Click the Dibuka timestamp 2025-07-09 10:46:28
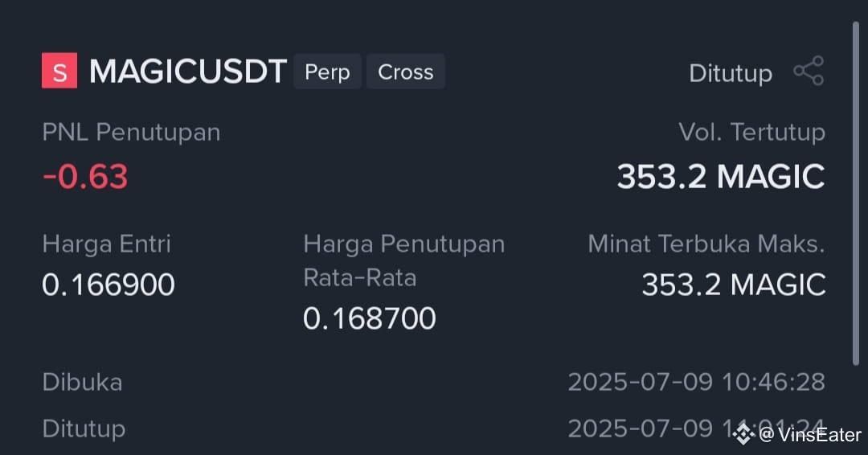Viewport: 868px width, 455px height. [x=696, y=382]
